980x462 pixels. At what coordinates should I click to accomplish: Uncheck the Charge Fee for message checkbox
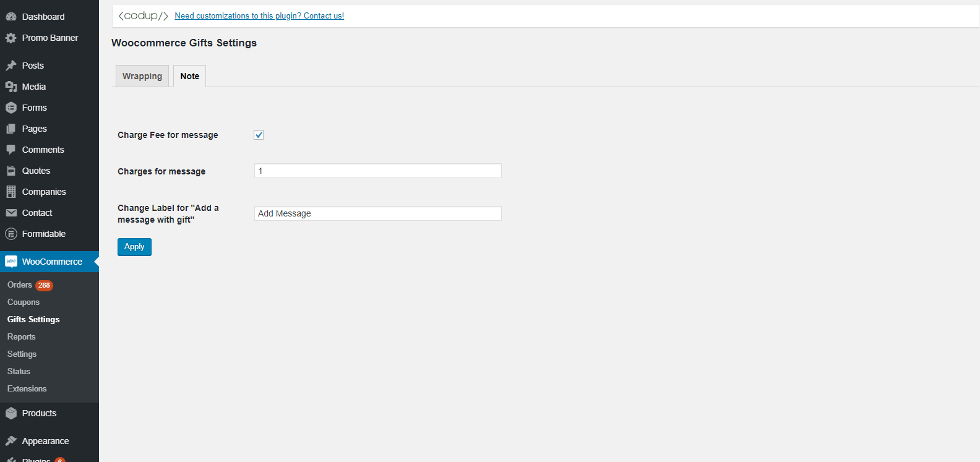click(x=259, y=135)
